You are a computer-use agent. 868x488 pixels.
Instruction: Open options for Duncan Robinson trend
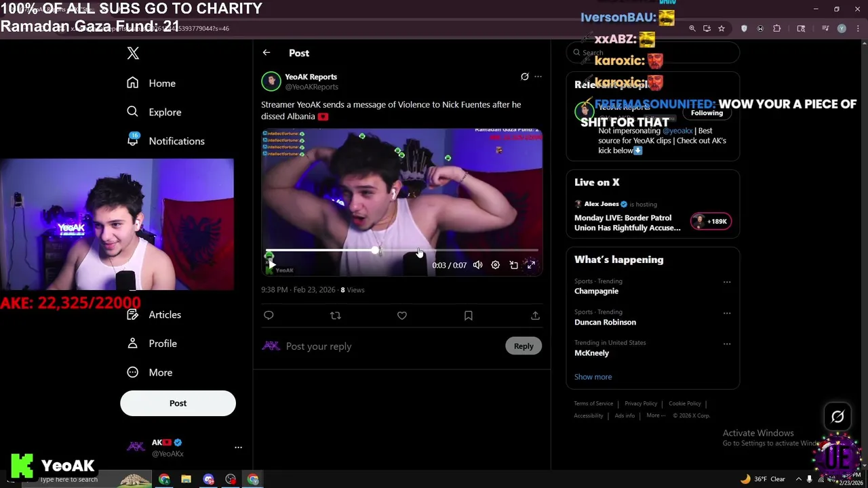click(727, 313)
